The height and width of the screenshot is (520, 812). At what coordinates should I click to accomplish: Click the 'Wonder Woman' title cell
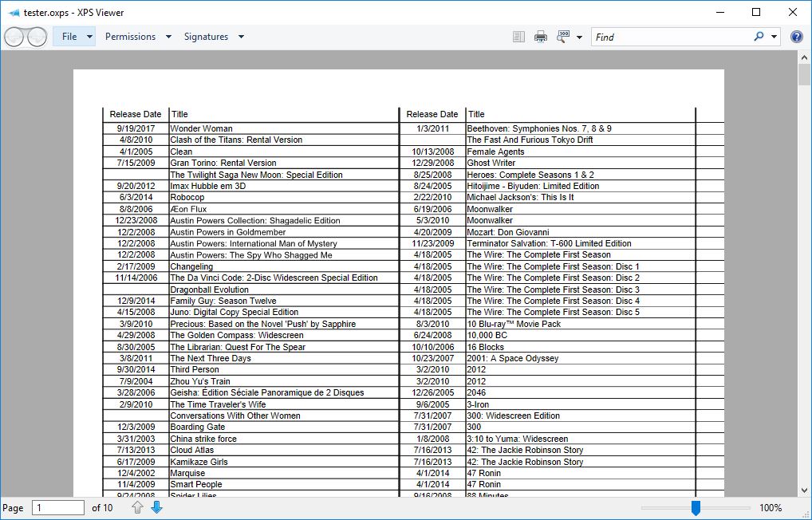pyautogui.click(x=202, y=128)
